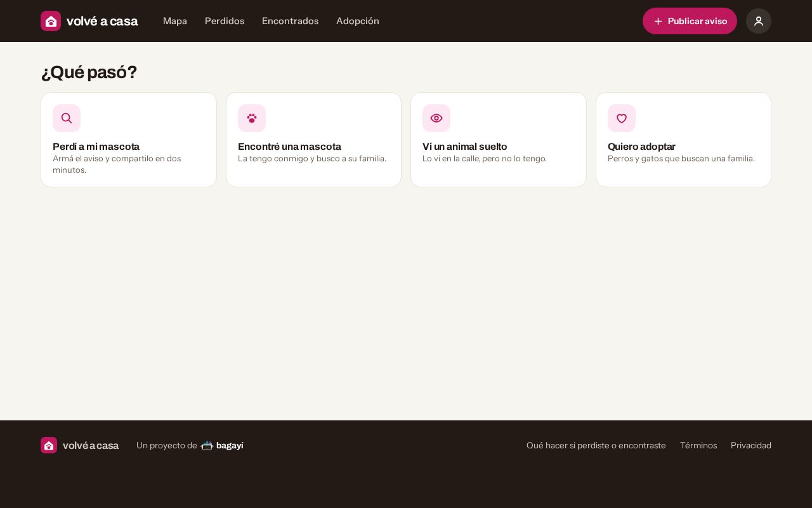Open Qué hacer si perdiste o encontraste link
812x508 pixels.
[x=596, y=445]
